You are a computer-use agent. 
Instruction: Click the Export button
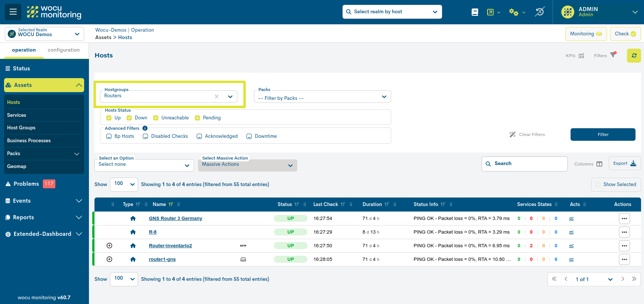624,163
